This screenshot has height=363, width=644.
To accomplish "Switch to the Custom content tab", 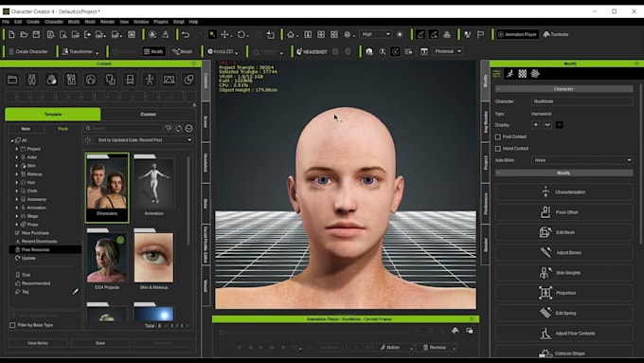I will coord(149,115).
